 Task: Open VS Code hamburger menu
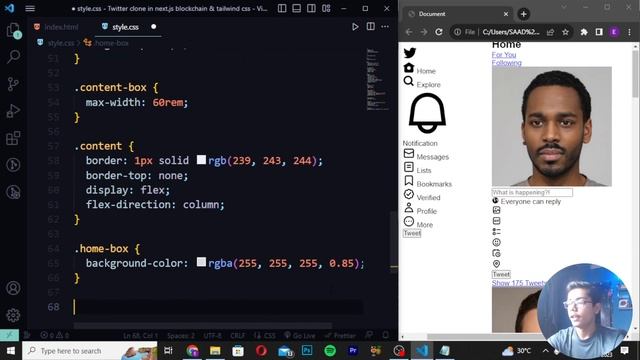[x=30, y=8]
